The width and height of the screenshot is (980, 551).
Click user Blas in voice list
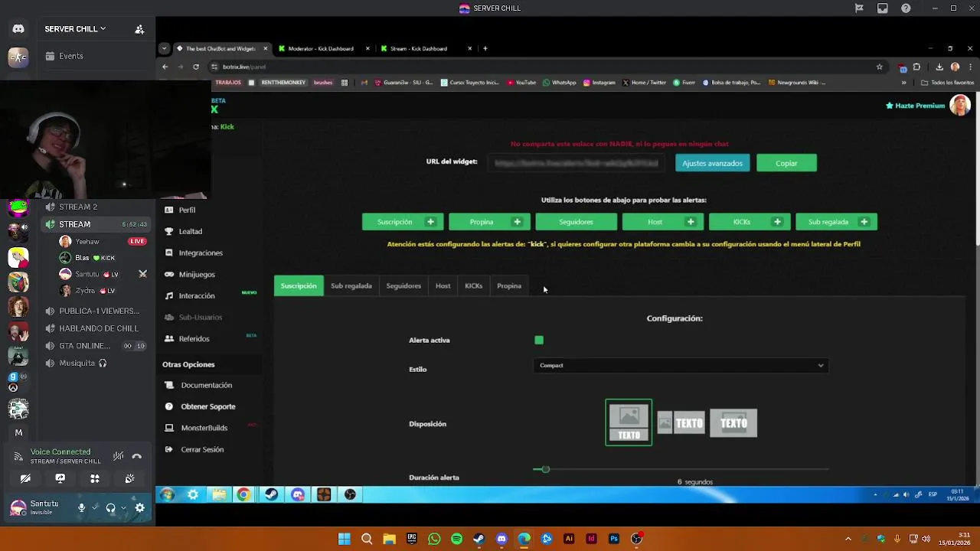click(82, 258)
